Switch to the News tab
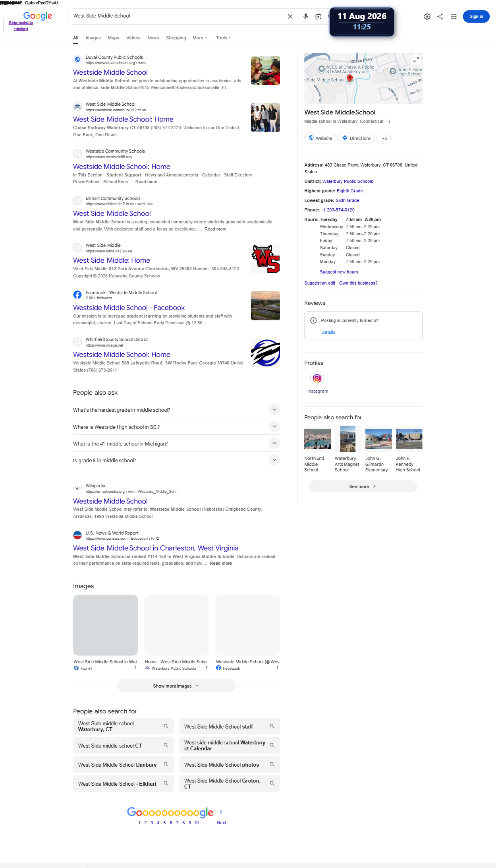502x868 pixels. click(x=153, y=38)
